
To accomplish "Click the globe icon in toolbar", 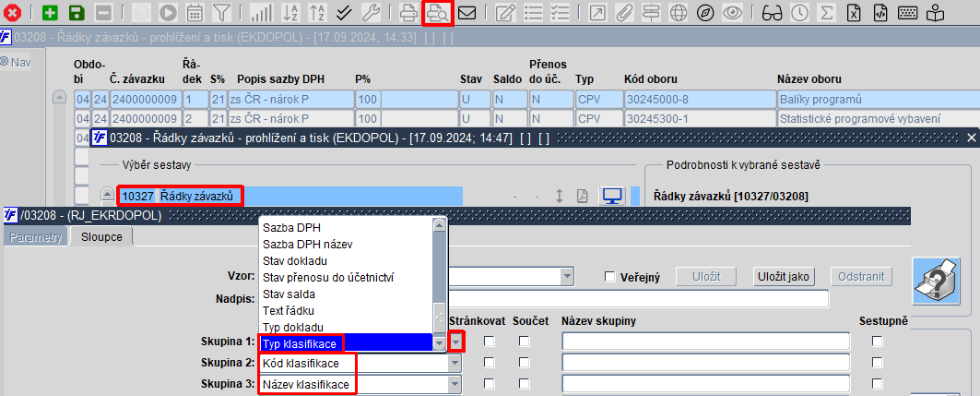I will [x=679, y=12].
